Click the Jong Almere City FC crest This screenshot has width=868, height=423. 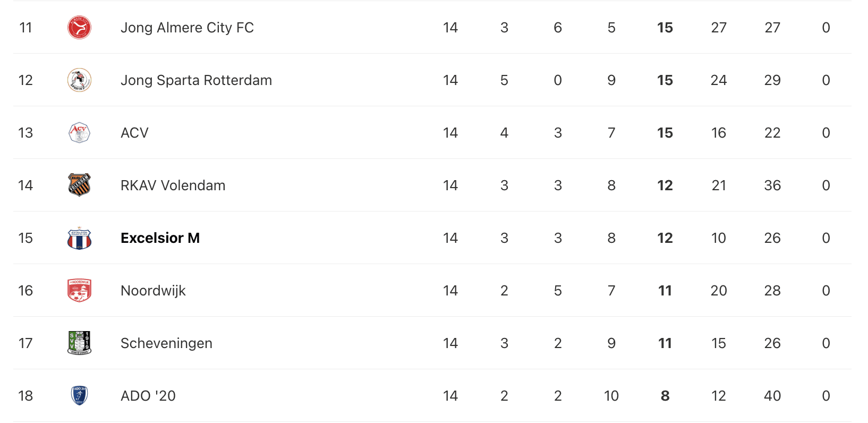point(79,28)
